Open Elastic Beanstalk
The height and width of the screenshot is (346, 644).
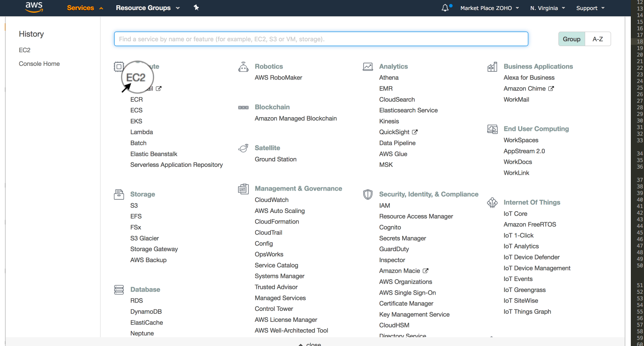point(154,154)
